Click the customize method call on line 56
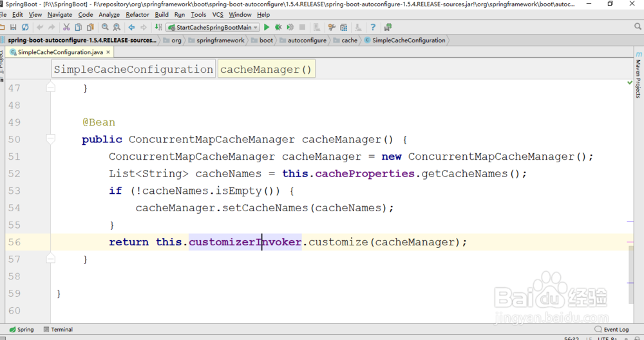Viewport: 644px width, 340px height. pos(338,242)
